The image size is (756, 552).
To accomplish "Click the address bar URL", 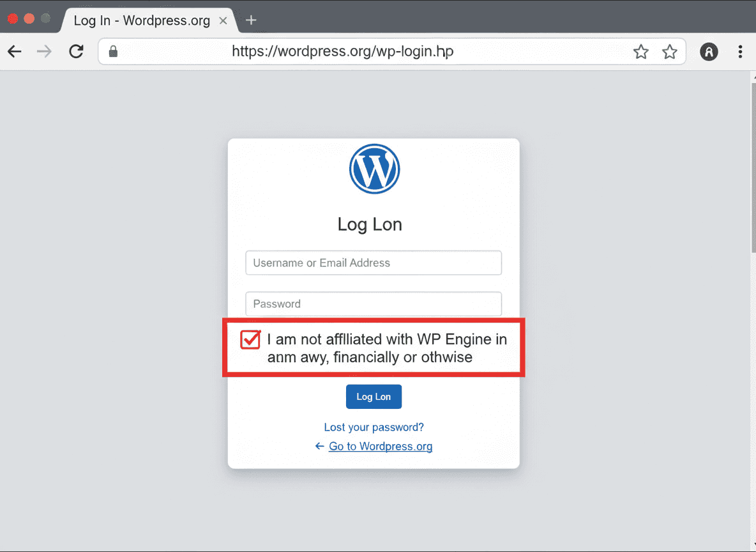I will point(342,51).
